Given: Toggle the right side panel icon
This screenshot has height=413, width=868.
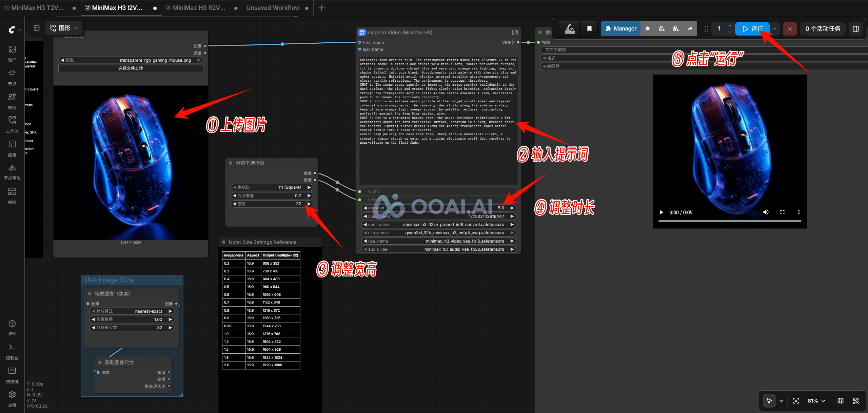Looking at the screenshot, I should (856, 29).
